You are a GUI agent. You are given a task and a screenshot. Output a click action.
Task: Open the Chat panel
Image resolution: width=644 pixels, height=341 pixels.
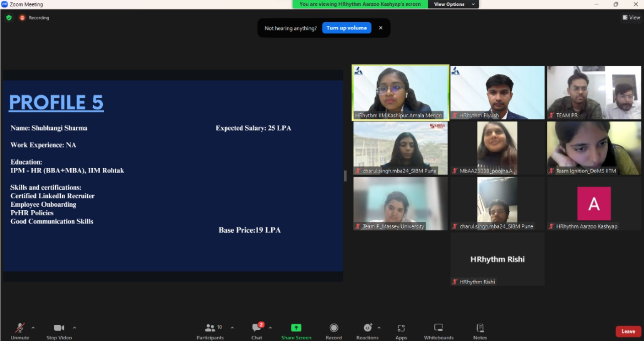coord(257,331)
